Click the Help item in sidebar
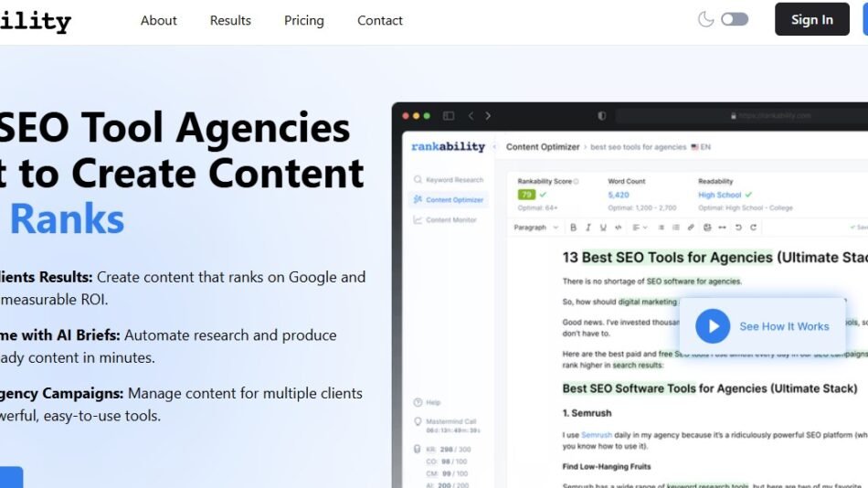This screenshot has width=868, height=488. 433,402
